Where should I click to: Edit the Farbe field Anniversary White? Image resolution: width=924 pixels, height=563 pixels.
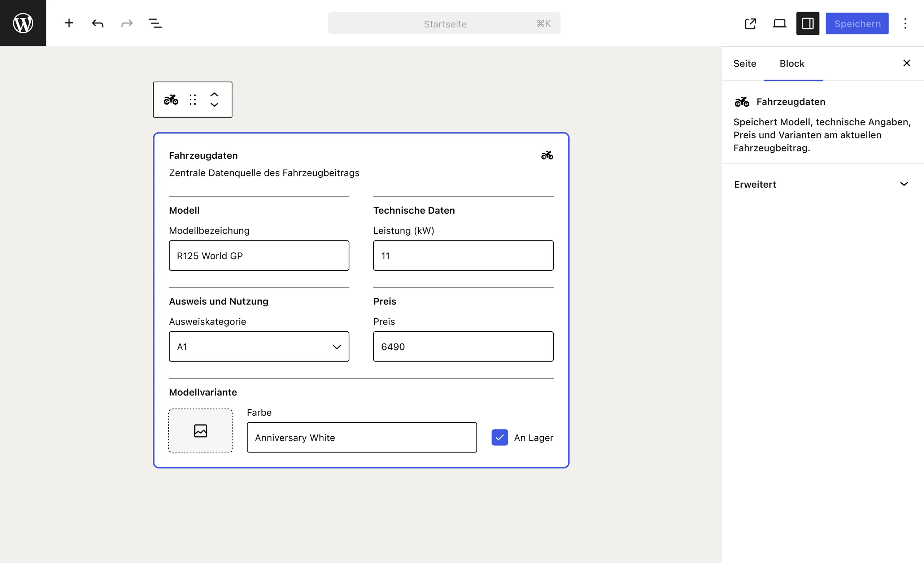[362, 437]
